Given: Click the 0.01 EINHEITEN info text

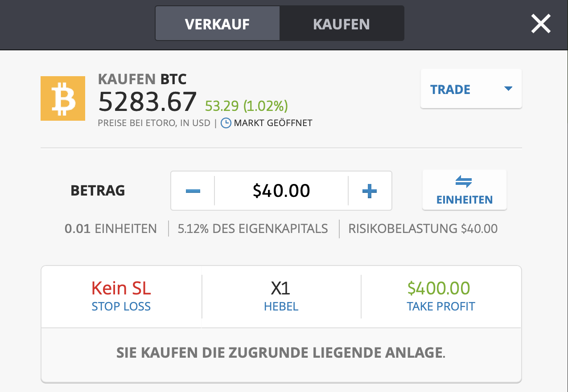Looking at the screenshot, I should [x=111, y=229].
